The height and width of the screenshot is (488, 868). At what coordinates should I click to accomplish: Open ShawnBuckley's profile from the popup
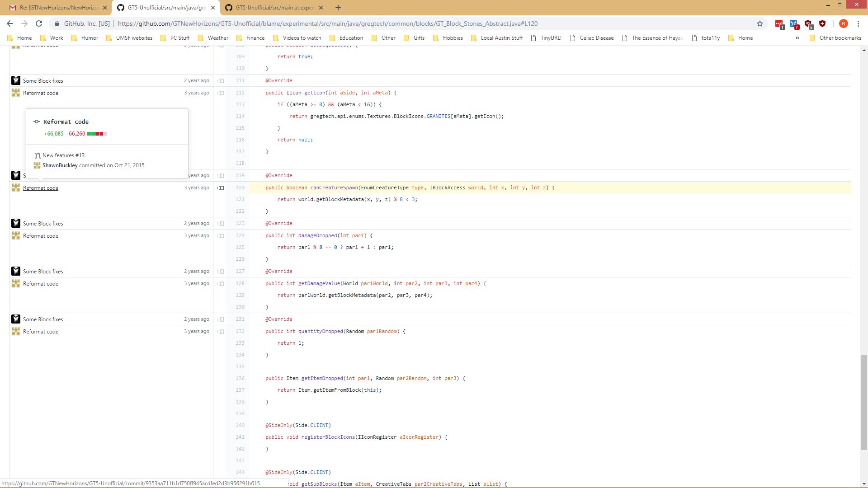click(60, 165)
